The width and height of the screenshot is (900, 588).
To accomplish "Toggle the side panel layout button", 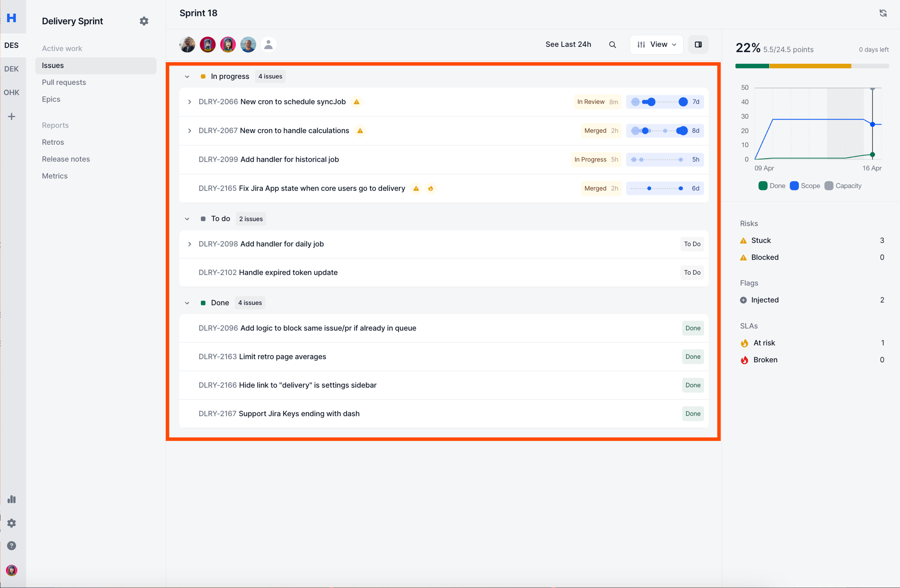I will coord(698,45).
